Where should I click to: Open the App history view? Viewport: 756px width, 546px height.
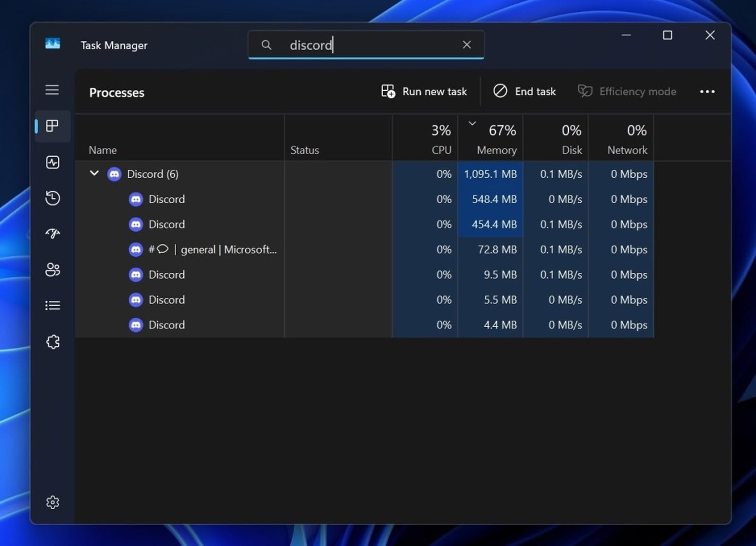pyautogui.click(x=52, y=198)
